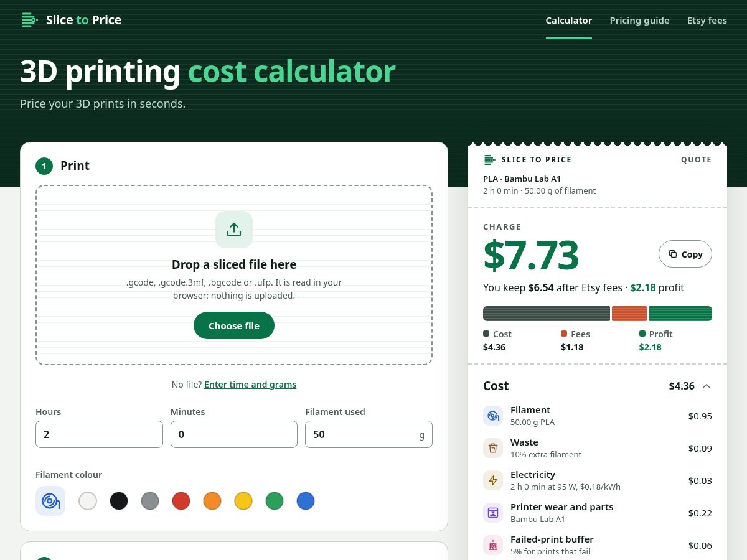
Task: Click '2 h 0 min · 50.00 g of filament'
Action: [539, 190]
